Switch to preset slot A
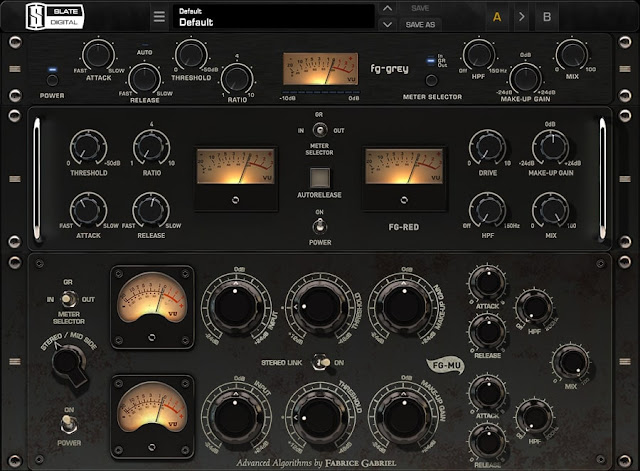This screenshot has width=640, height=471. 496,17
